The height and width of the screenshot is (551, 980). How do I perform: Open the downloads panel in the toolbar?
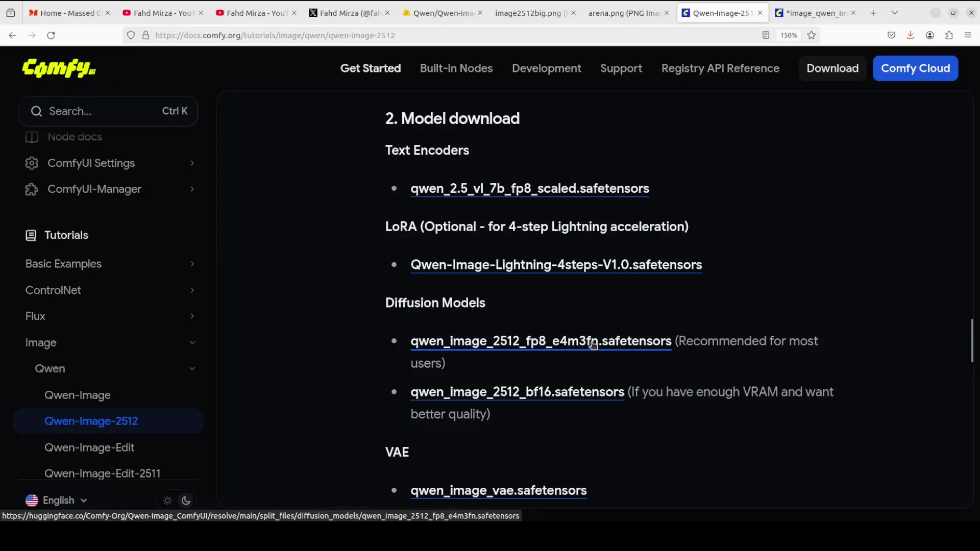coord(911,35)
